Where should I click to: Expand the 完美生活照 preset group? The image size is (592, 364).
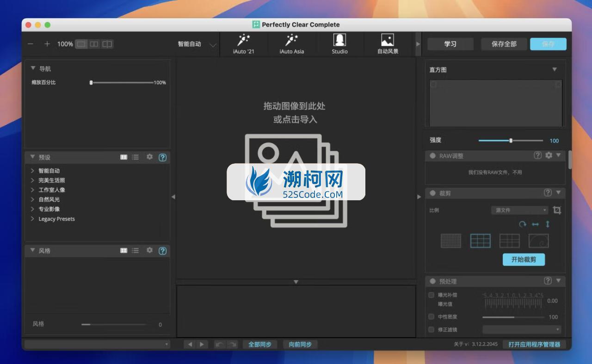click(x=33, y=180)
